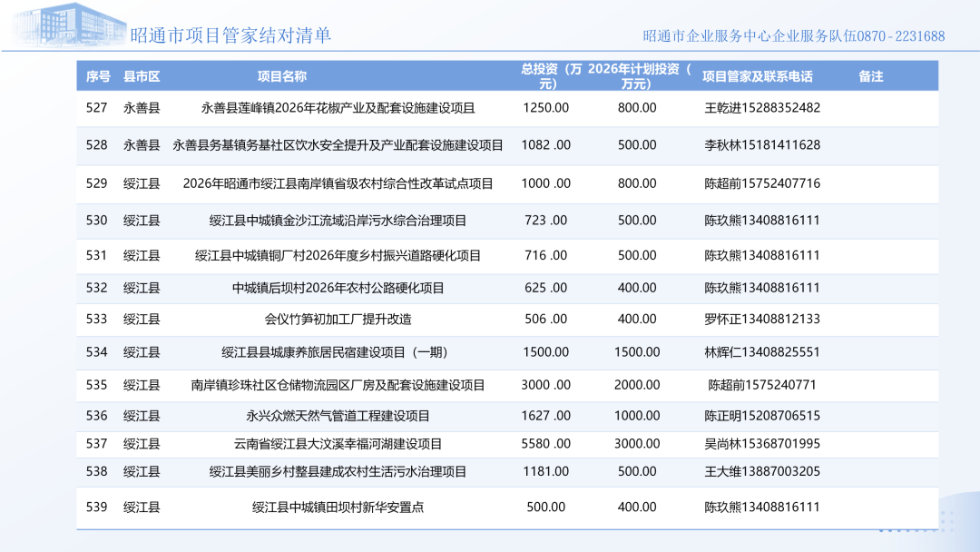The height and width of the screenshot is (552, 980).
Task: Click contact 陈超前1575240771
Action: [762, 385]
